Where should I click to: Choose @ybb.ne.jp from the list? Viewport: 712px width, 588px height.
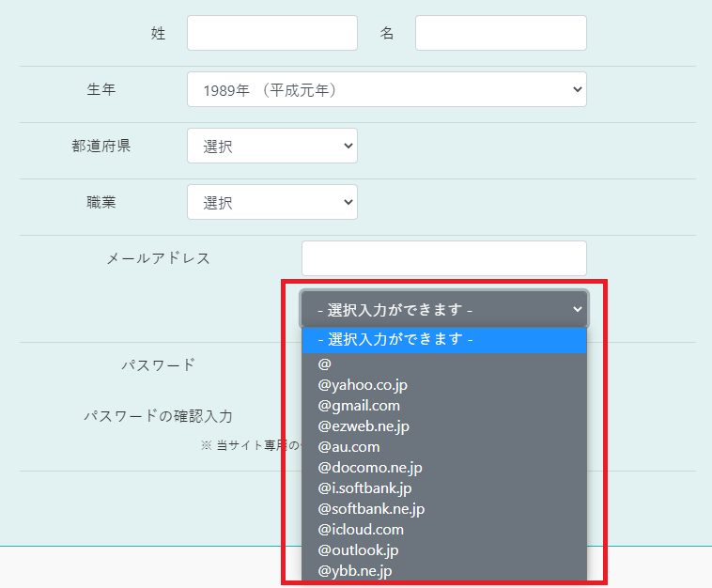click(x=444, y=571)
